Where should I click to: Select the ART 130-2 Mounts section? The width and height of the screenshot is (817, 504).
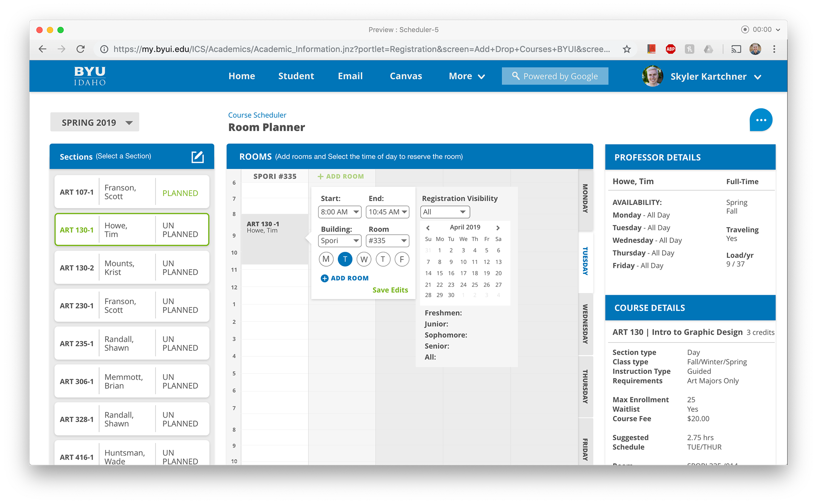pos(132,268)
